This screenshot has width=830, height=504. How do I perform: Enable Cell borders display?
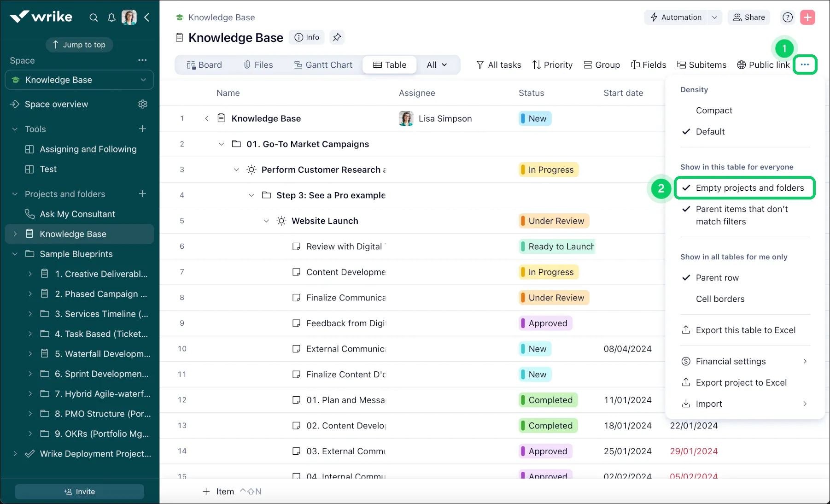(x=720, y=299)
